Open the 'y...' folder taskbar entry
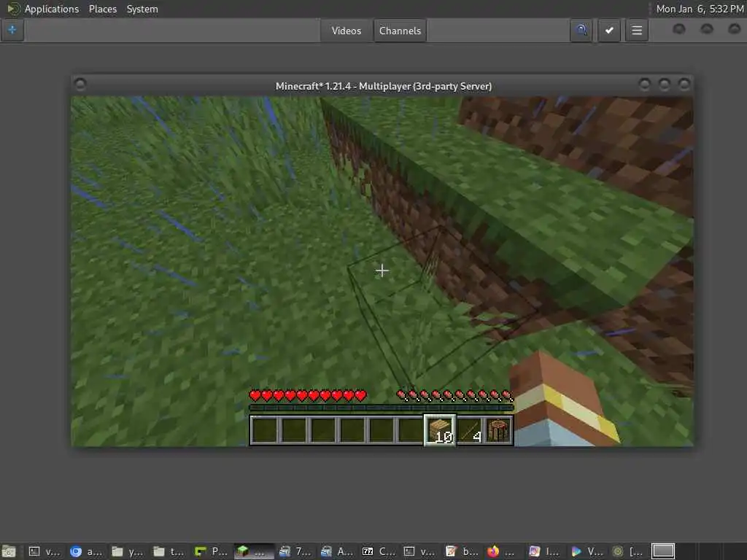This screenshot has height=560, width=747. point(128,551)
